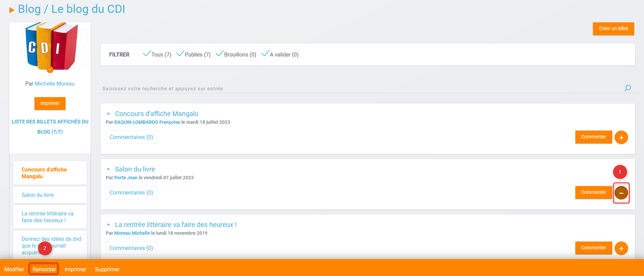The width and height of the screenshot is (644, 276).
Task: Click the orange arrow beside Blog heading
Action: 12,10
